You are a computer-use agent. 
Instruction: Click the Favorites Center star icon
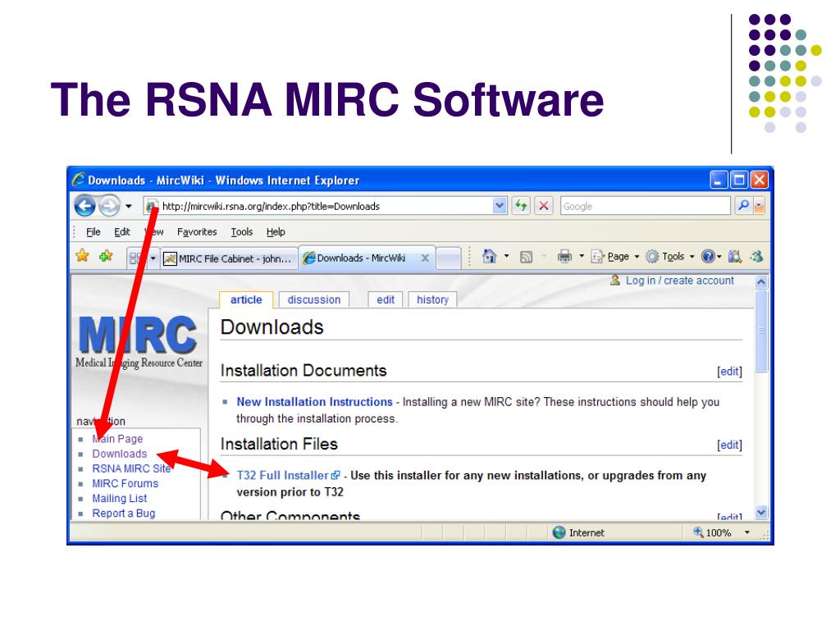pos(83,256)
